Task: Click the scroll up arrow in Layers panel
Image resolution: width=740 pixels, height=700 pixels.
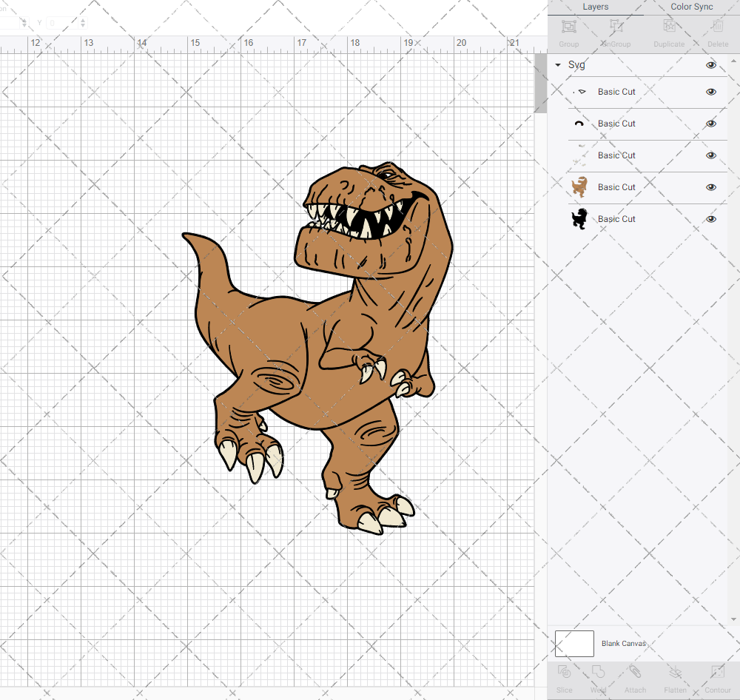Action: 733,61
